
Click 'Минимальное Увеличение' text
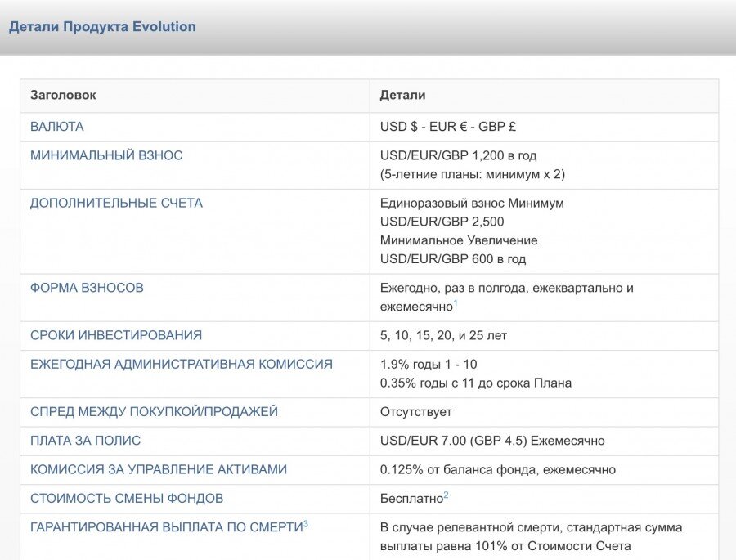pos(459,240)
